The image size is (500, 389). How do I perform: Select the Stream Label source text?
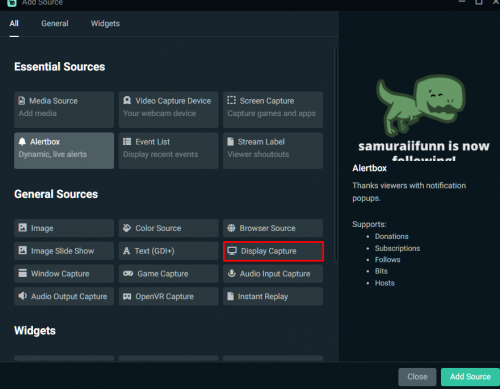coord(261,142)
